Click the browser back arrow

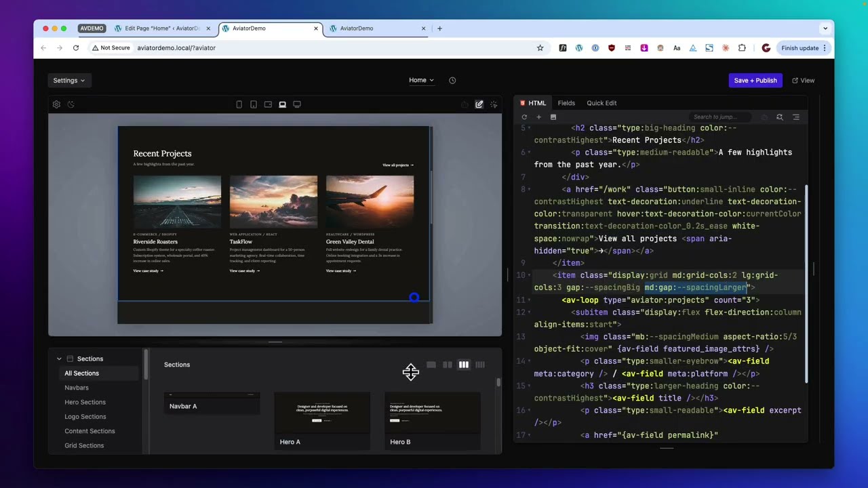[x=43, y=48]
